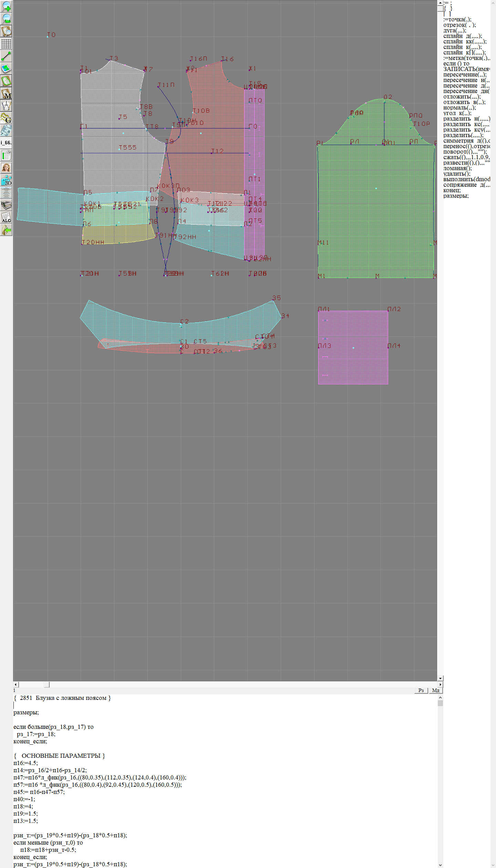The image size is (496, 868).
Task: Click the pattern icon marked M
Action: click(7, 94)
